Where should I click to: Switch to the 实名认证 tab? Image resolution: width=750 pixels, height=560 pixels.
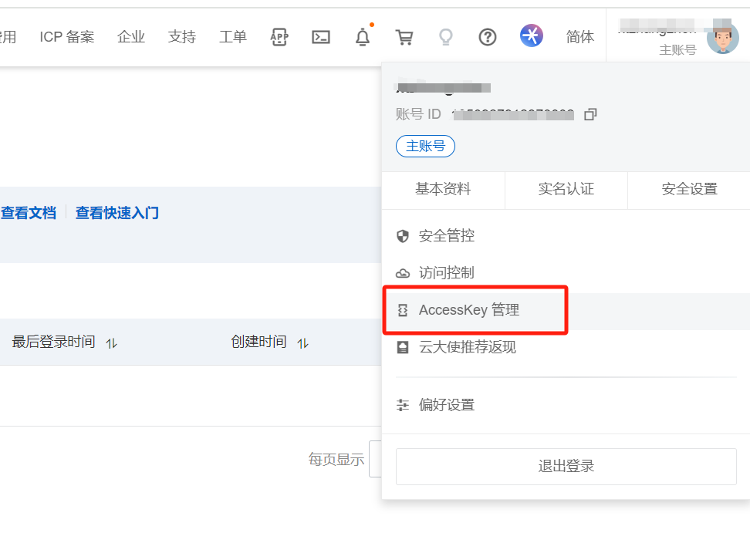click(x=566, y=190)
